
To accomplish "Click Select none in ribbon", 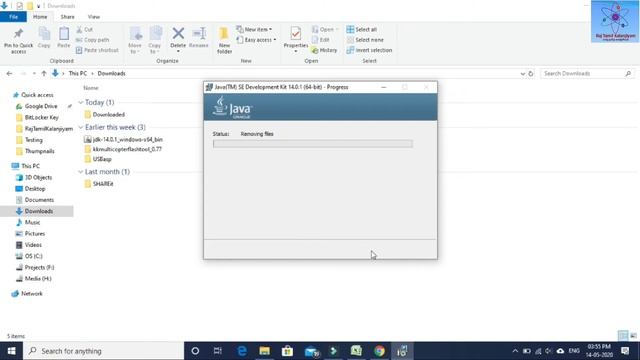I will coord(365,40).
